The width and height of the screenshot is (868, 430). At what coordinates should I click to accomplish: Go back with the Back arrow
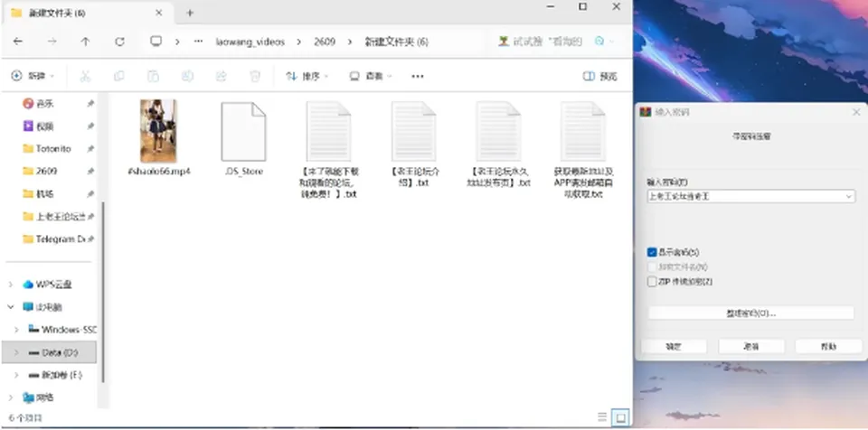point(18,42)
